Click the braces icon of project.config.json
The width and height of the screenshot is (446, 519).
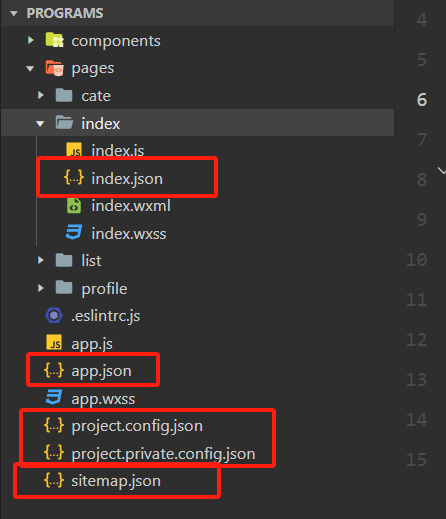click(x=54, y=425)
